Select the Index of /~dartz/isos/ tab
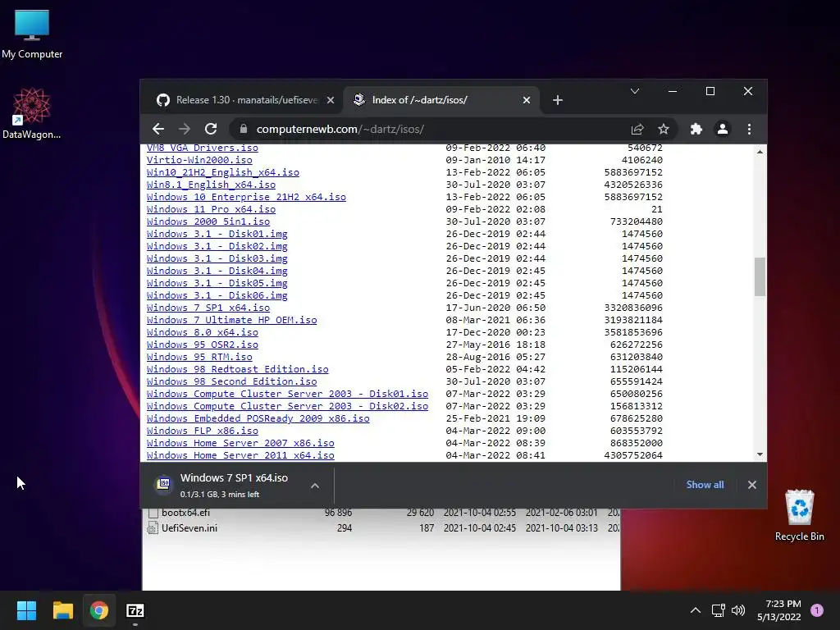Screen dimensions: 840x630 coord(441,100)
